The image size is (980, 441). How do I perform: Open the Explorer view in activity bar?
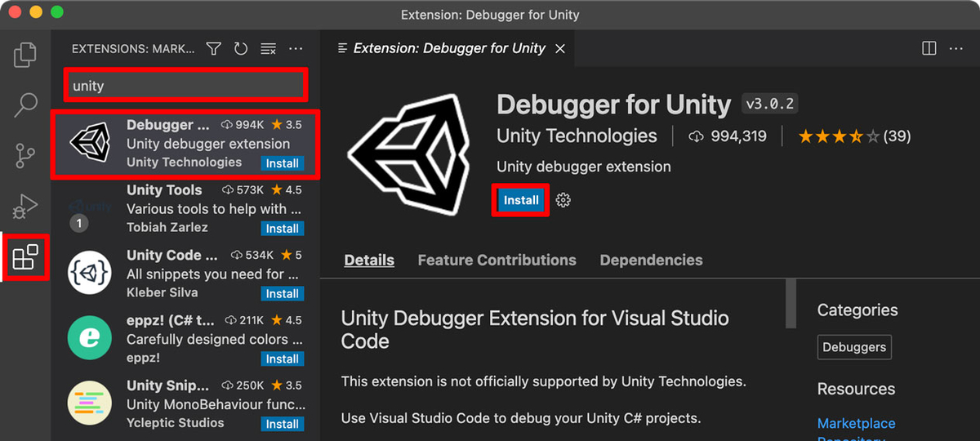pos(25,55)
